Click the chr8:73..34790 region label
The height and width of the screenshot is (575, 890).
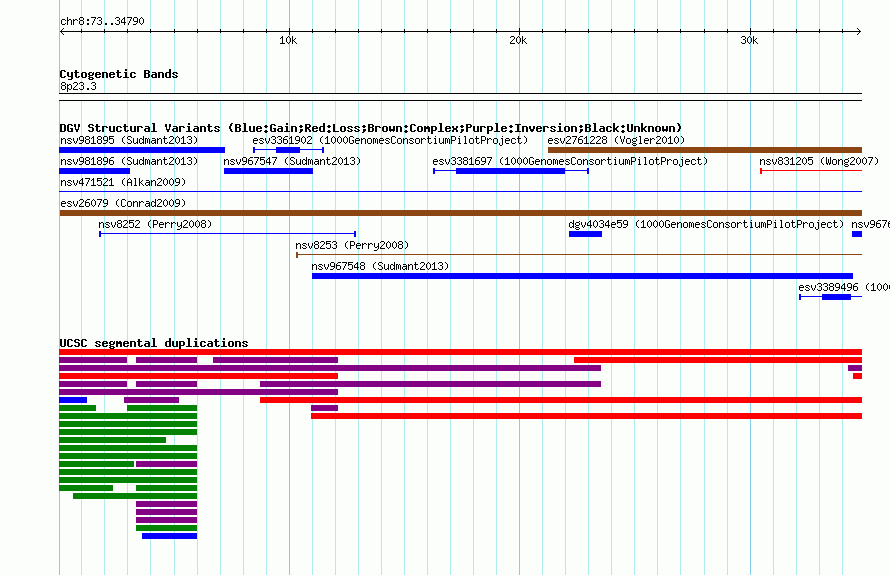tap(102, 21)
